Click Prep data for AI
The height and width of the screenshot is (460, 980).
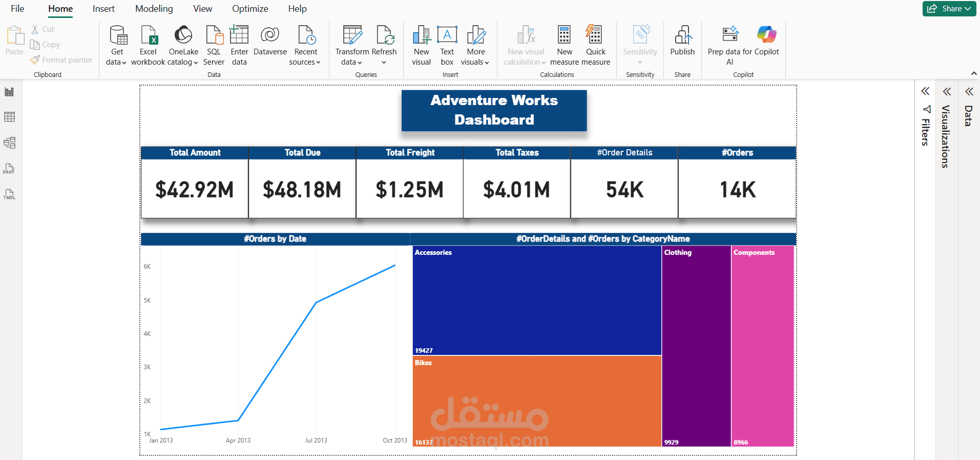[x=730, y=45]
